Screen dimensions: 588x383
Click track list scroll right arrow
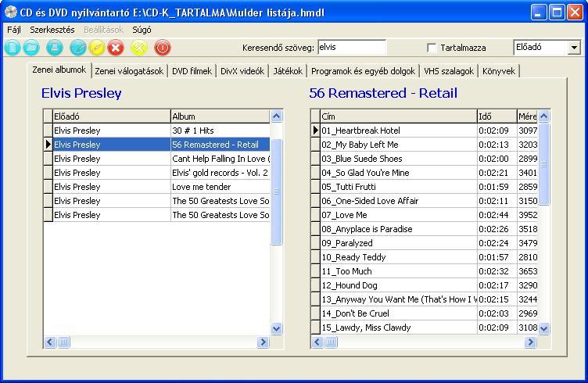point(530,342)
